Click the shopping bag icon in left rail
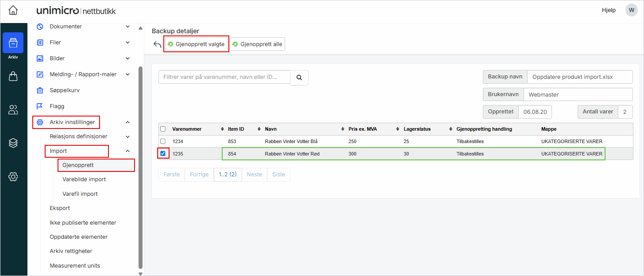 coord(13,77)
